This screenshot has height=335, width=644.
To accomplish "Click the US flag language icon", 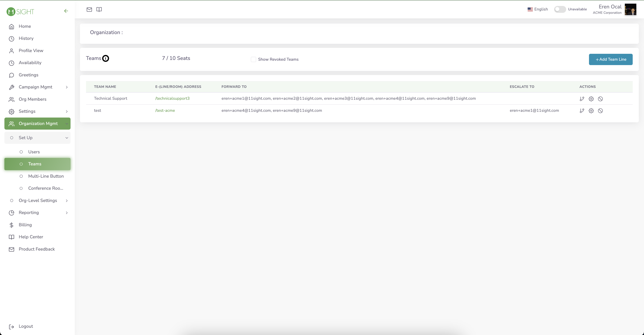I will pos(530,9).
